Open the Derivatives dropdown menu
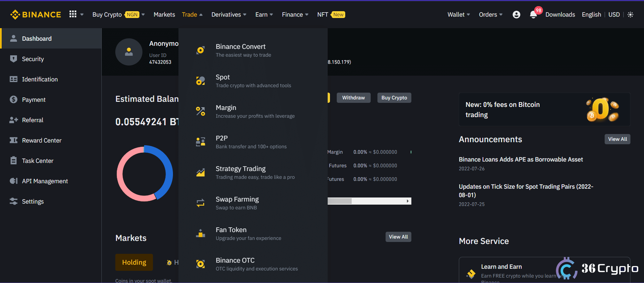Screen dimensions: 644x283 point(229,15)
